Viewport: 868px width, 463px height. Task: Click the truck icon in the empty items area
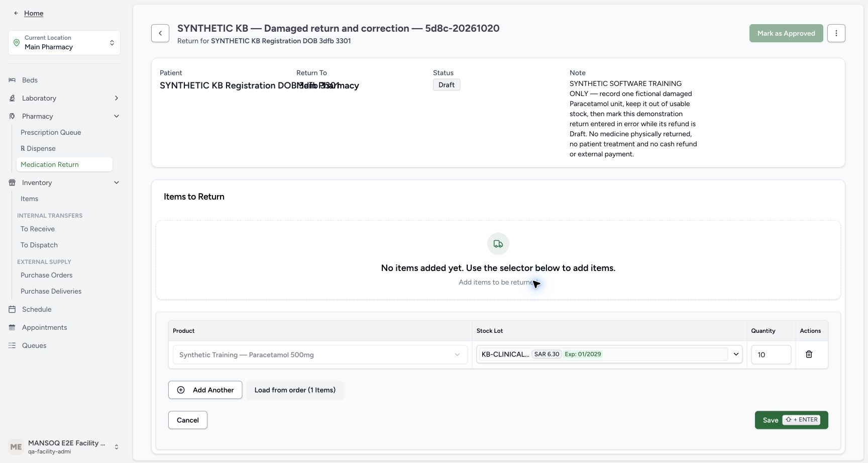pyautogui.click(x=498, y=244)
